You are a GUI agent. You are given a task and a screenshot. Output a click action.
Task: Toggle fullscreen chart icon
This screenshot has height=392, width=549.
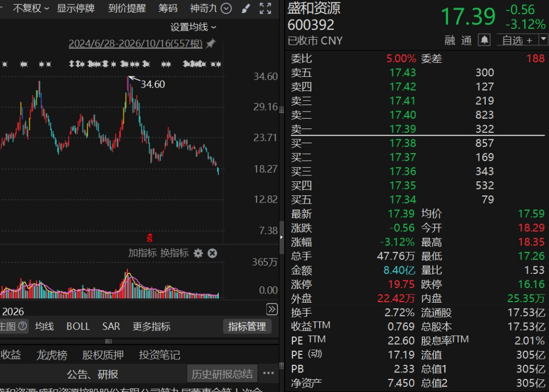265,8
